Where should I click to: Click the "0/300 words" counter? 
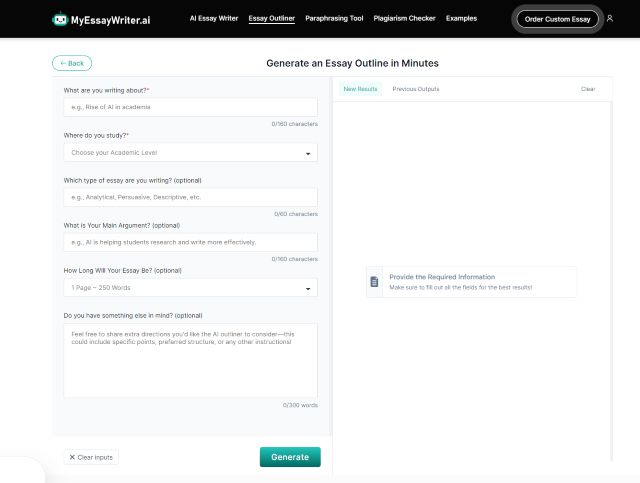[x=300, y=405]
